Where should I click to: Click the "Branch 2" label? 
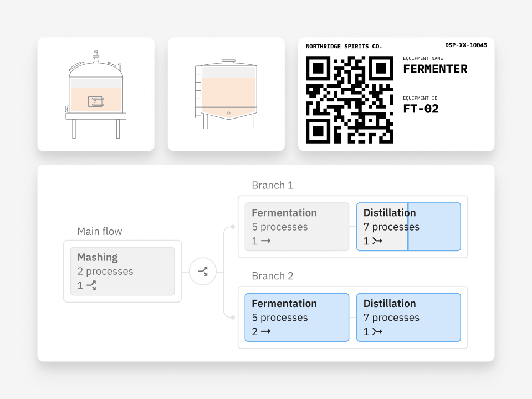click(273, 276)
